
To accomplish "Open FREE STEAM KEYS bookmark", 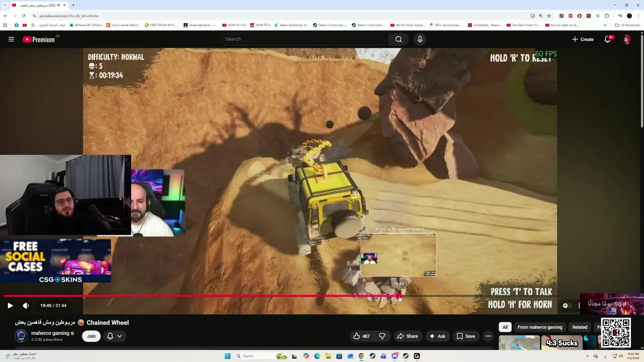I will click(x=161, y=25).
